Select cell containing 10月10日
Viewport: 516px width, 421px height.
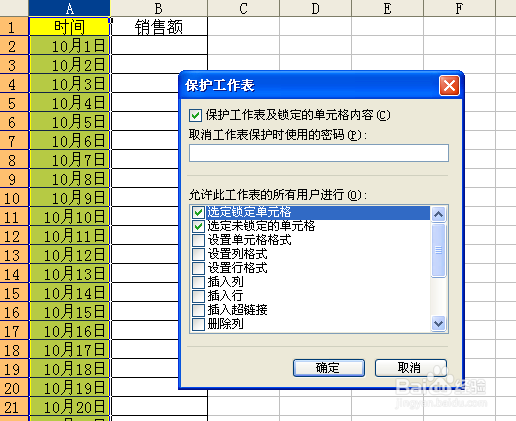[x=69, y=217]
